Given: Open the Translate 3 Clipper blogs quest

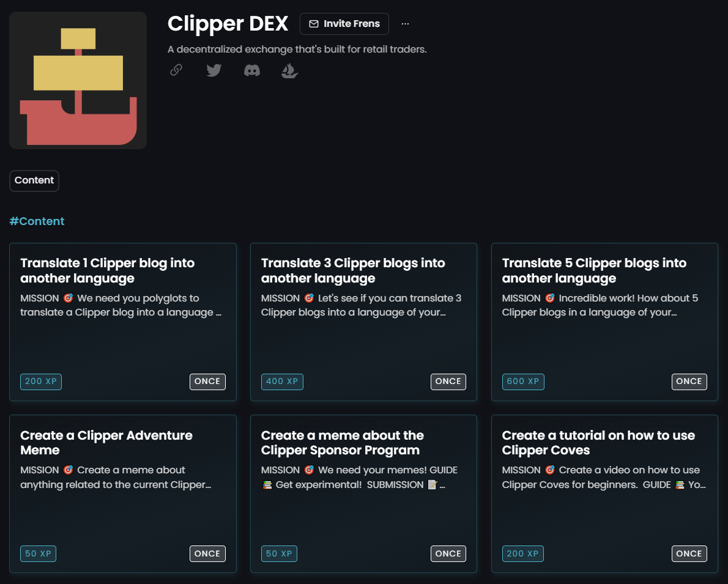Looking at the screenshot, I should 363,322.
